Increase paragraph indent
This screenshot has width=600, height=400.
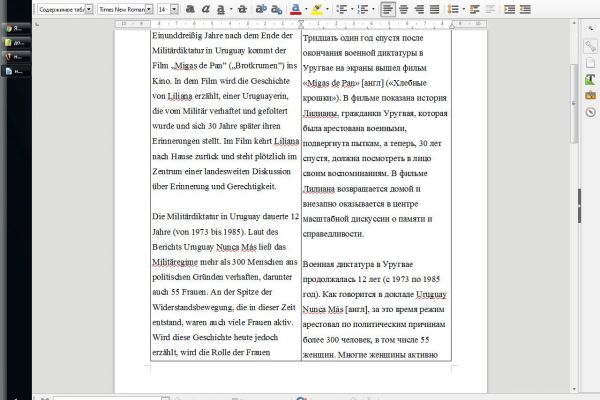coord(510,9)
